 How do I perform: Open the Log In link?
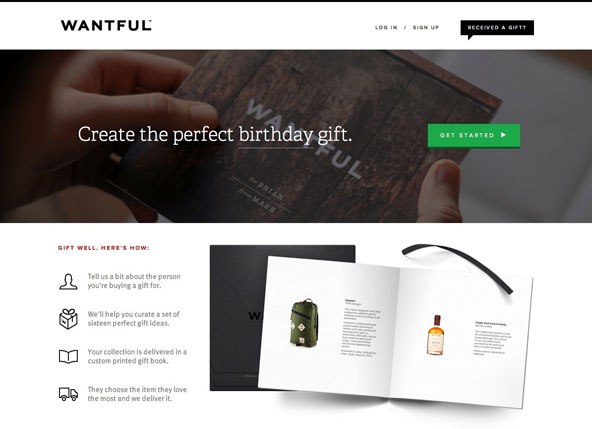click(x=386, y=28)
